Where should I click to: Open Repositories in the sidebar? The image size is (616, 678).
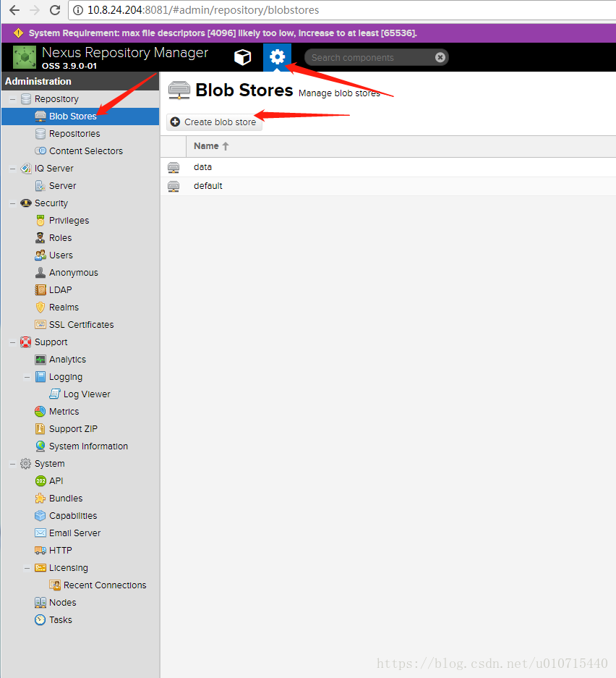(74, 134)
